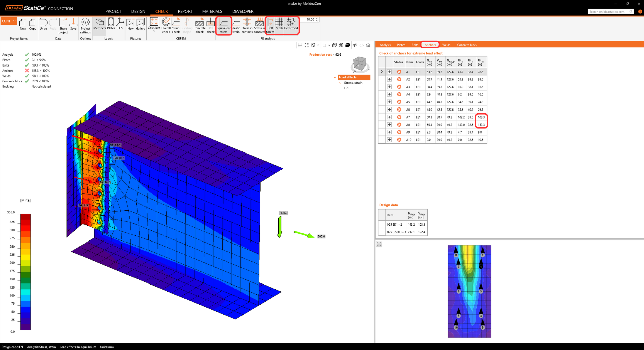Expand the concrete stress picture to full view
This screenshot has width=644, height=350.
(x=379, y=244)
